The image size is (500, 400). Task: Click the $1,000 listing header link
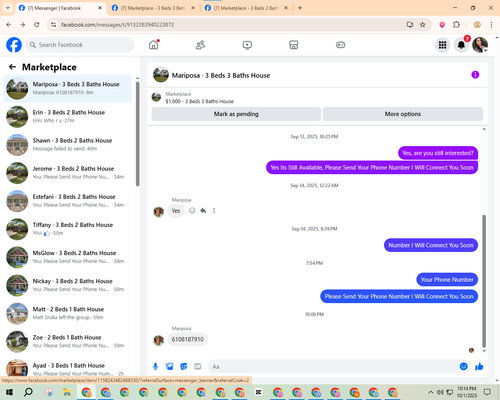[199, 101]
